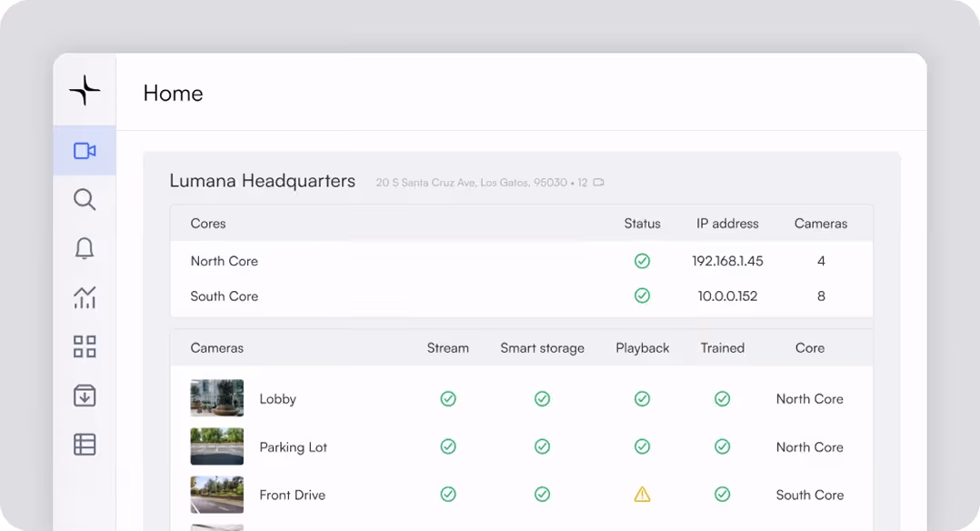Click Lobby Stream check icon
This screenshot has height=531, width=980.
[448, 398]
